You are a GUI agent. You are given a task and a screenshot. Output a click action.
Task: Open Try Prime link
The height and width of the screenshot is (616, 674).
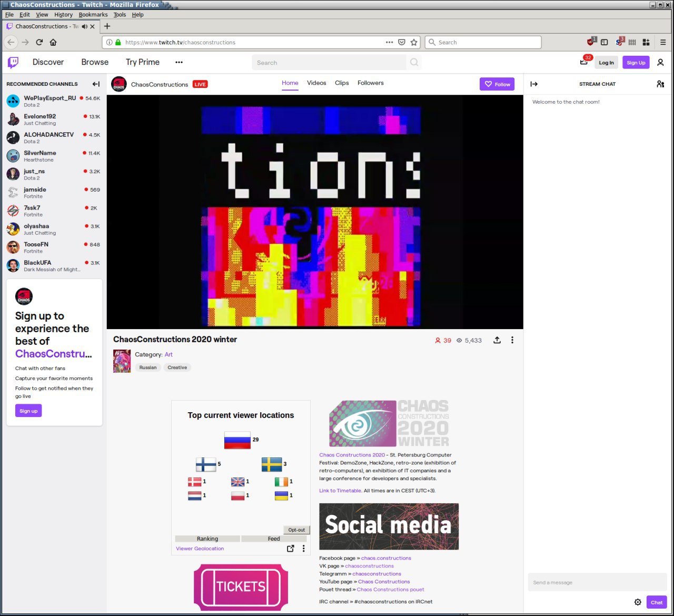point(143,62)
